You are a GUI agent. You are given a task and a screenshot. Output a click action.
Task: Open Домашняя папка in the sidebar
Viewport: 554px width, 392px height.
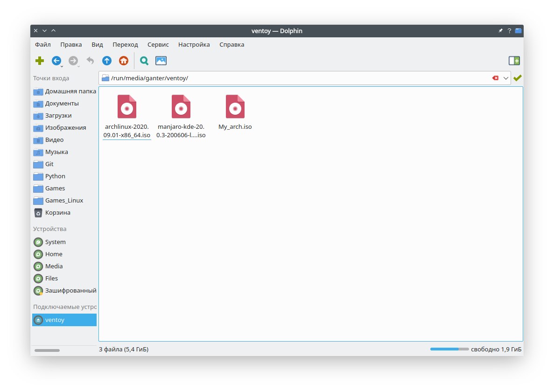64,91
